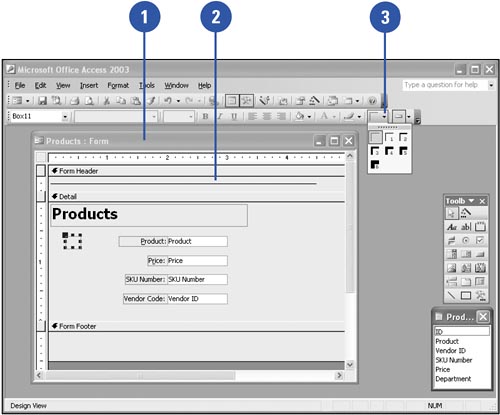Click the Center alignment icon
Viewport: 500px width, 415px height.
[267, 116]
